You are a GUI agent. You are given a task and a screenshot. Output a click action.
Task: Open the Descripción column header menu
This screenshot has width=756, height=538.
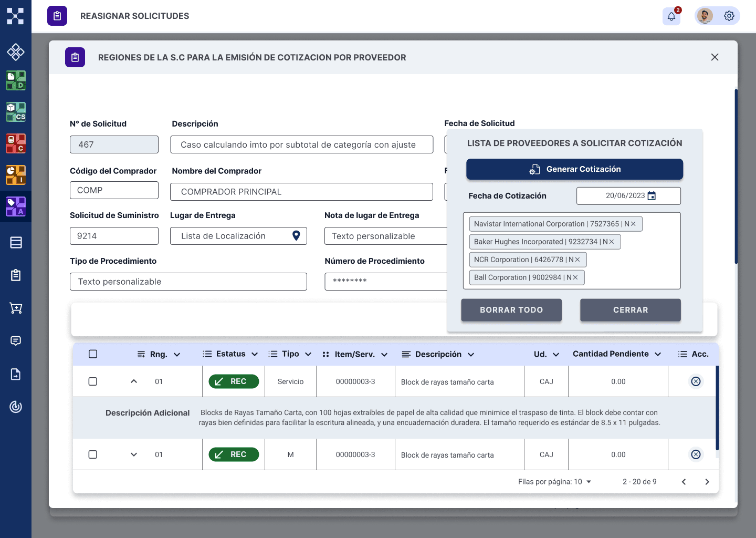471,355
